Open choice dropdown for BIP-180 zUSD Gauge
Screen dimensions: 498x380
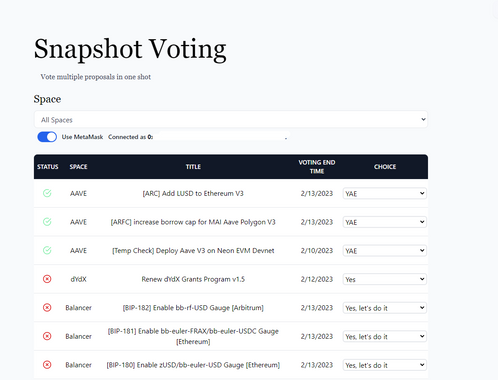click(385, 365)
